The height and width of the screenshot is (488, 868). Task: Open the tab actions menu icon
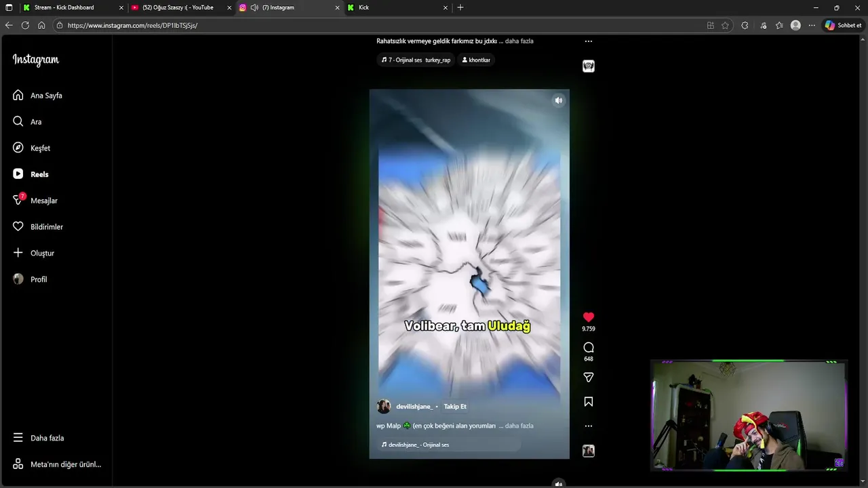[9, 7]
